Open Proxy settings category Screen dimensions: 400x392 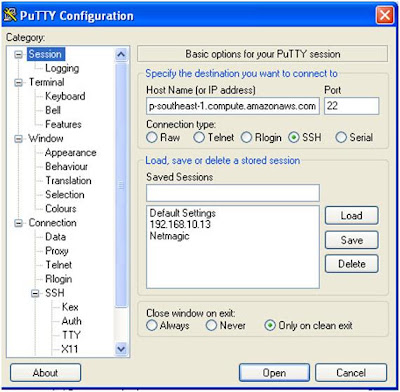pos(57,251)
